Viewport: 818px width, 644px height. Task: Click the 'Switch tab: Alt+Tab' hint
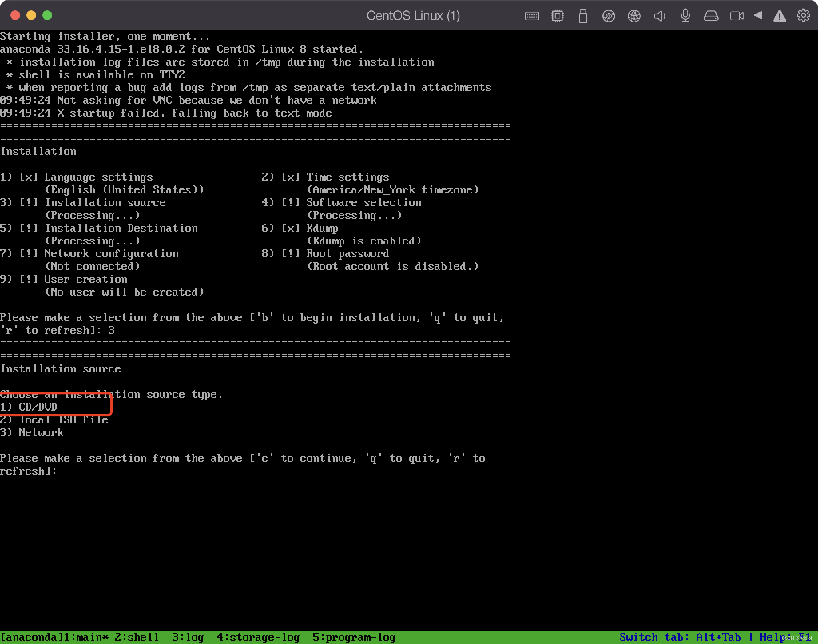point(680,637)
